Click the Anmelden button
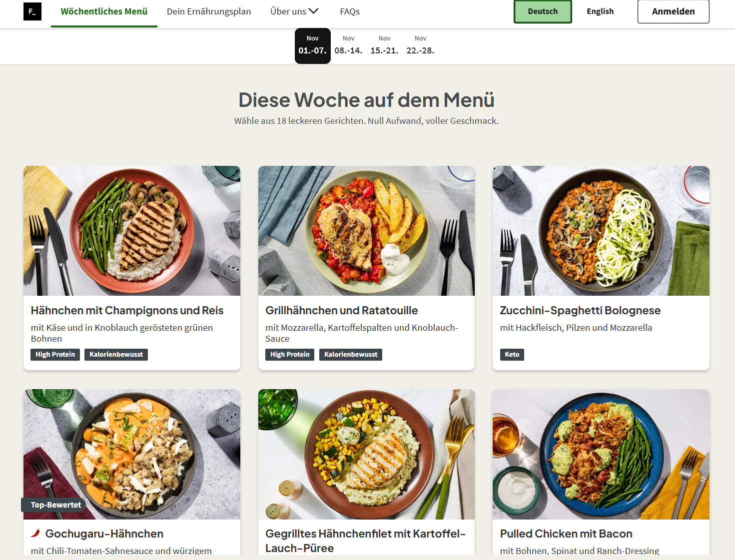The image size is (735, 560). pyautogui.click(x=673, y=11)
